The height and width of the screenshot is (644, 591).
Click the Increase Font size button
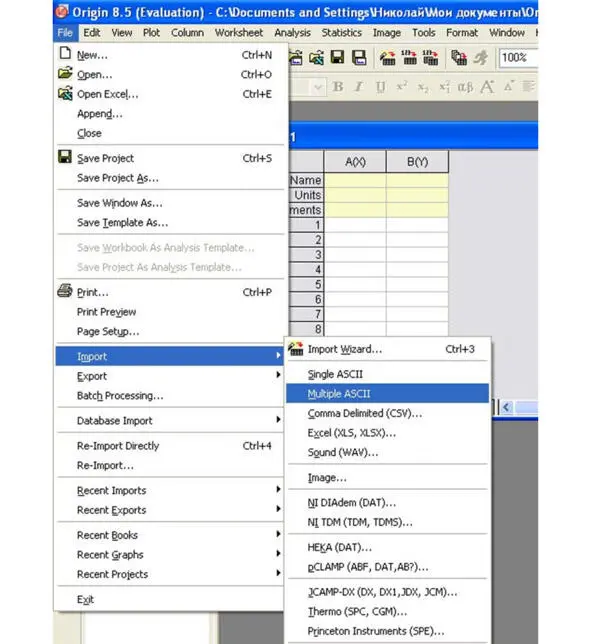(x=488, y=87)
